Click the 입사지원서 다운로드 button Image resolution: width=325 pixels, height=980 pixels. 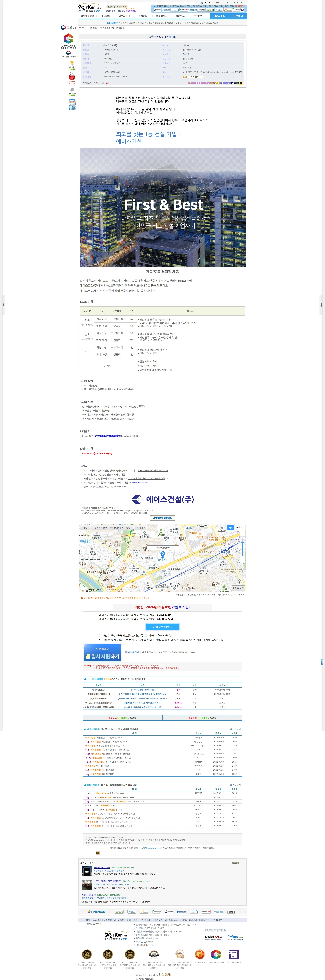tap(162, 518)
